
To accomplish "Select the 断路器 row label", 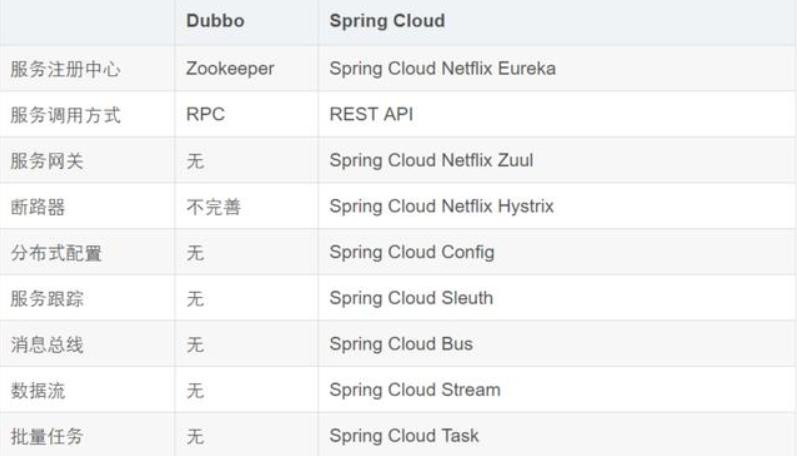I will pos(38,207).
